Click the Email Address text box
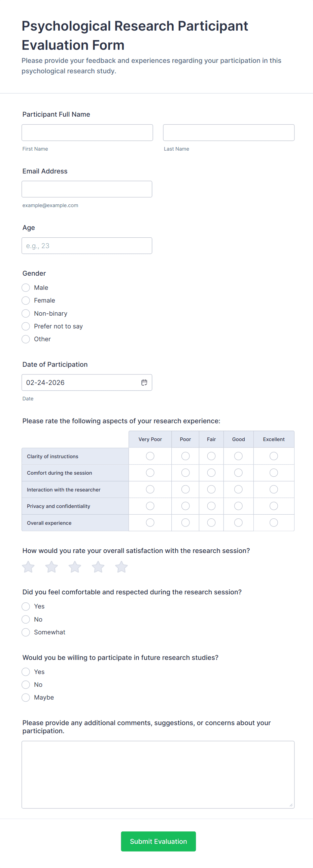This screenshot has height=868, width=313. pos(87,189)
